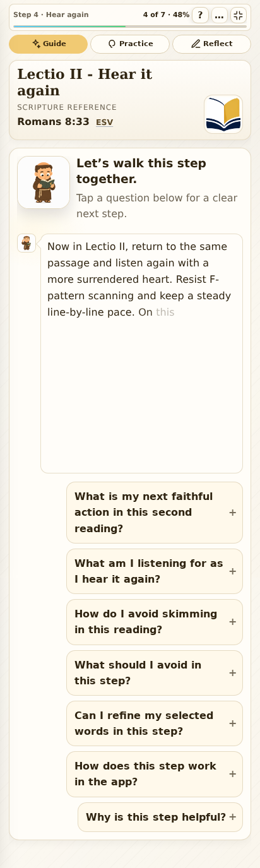Click the large monk avatar image
260x868 pixels.
pos(44,182)
